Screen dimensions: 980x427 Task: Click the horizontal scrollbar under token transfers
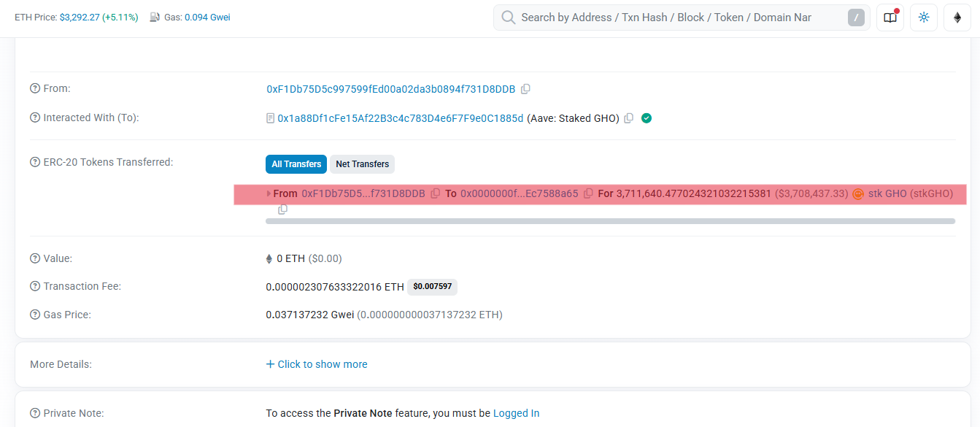610,221
